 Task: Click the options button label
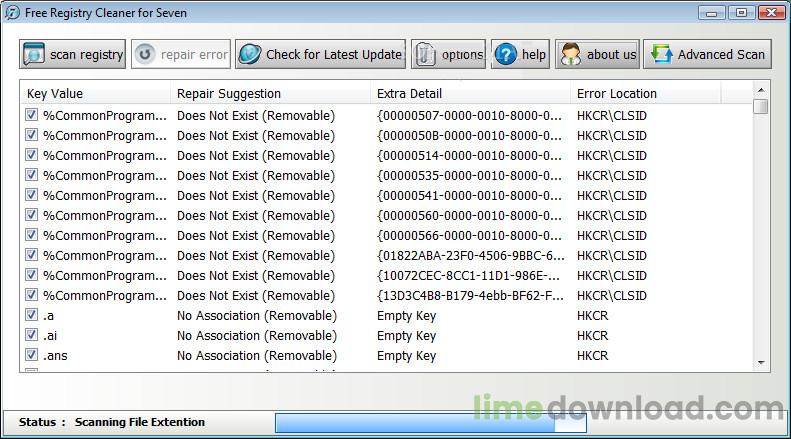click(463, 54)
